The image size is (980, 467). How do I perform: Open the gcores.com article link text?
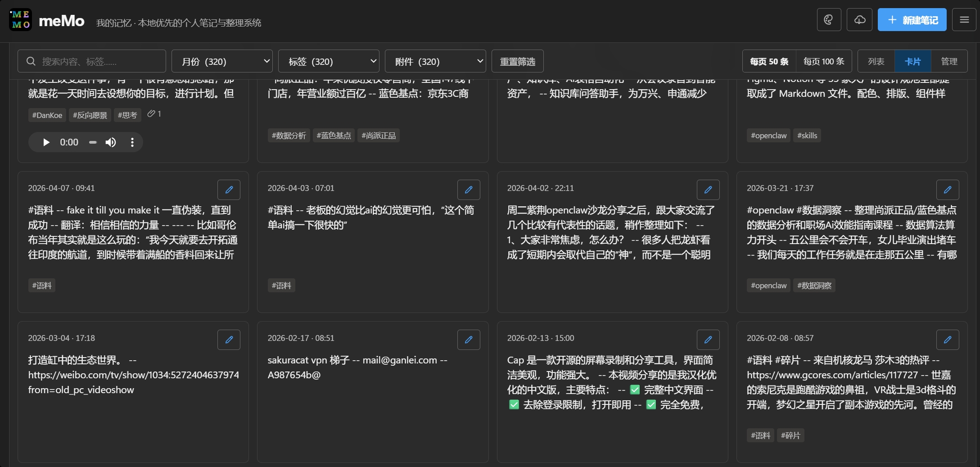pos(832,375)
